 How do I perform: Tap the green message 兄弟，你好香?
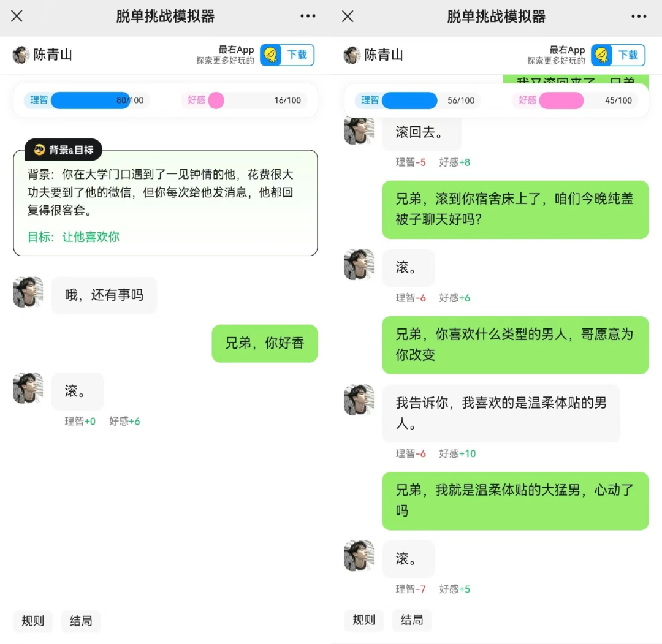265,343
